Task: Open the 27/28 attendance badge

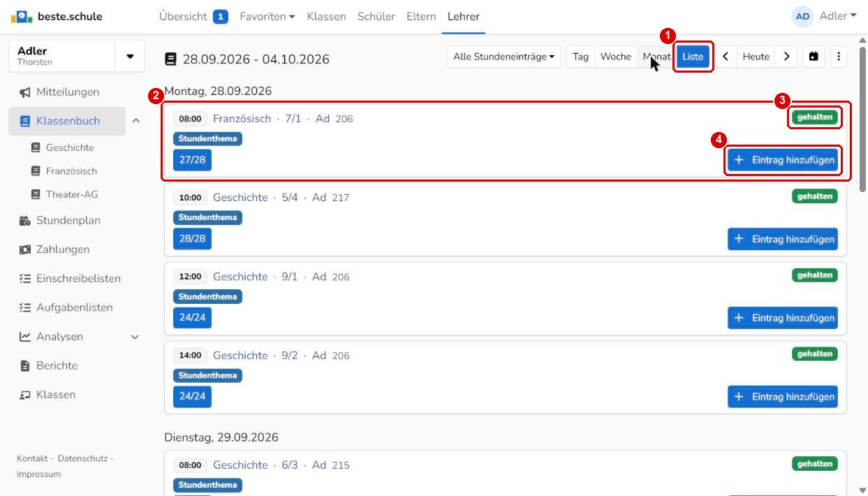Action: [192, 160]
